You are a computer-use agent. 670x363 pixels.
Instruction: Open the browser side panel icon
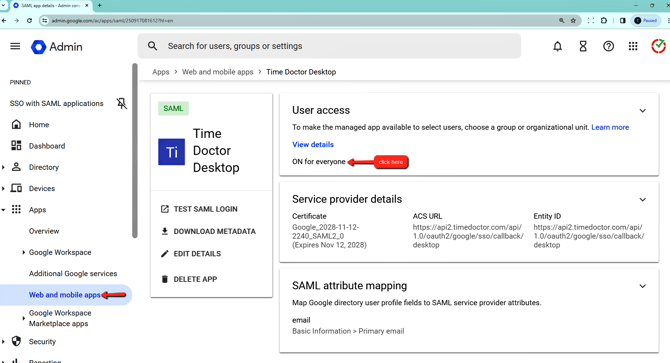[623, 20]
